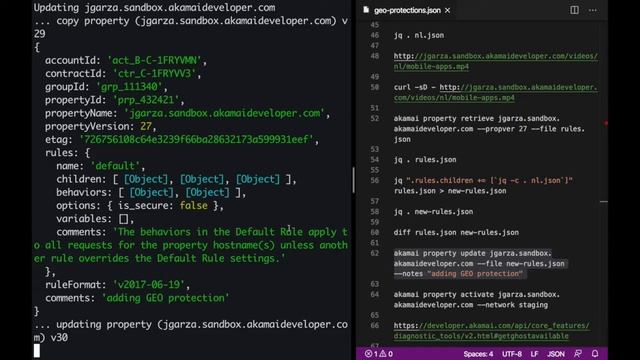
Task: Place cursor on 'jq . rules.json' line
Action: click(425, 160)
